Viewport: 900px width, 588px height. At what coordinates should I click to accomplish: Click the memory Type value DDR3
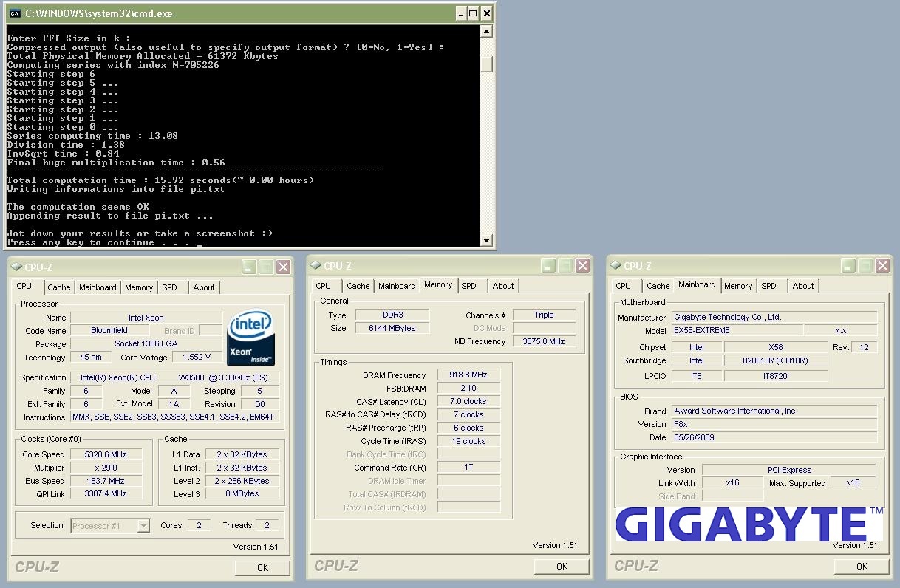(x=392, y=315)
